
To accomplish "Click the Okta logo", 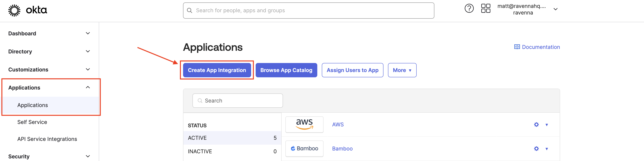I will point(28,10).
